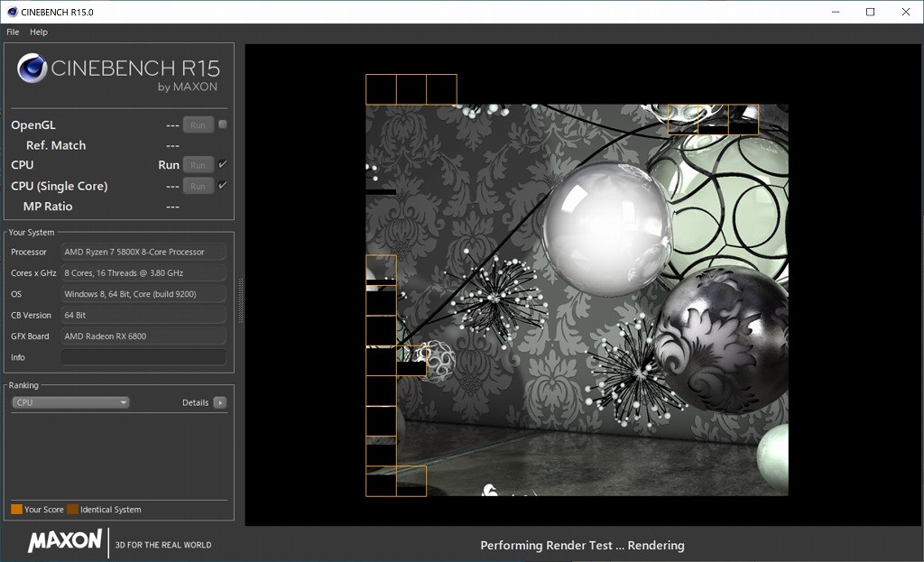Click the orange Your Score color swatch

(16, 510)
